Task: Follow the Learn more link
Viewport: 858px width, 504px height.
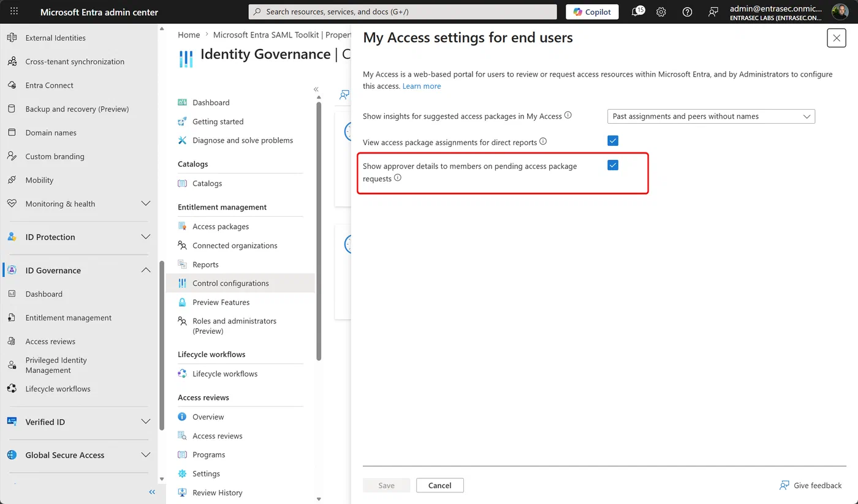Action: pos(422,86)
